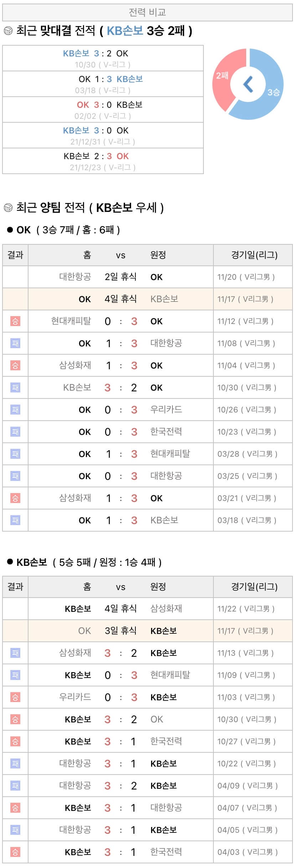Viewport: 295px width, 868px height.
Task: Click the 승 badge for KB손보's 04/03 match
Action: [15, 852]
